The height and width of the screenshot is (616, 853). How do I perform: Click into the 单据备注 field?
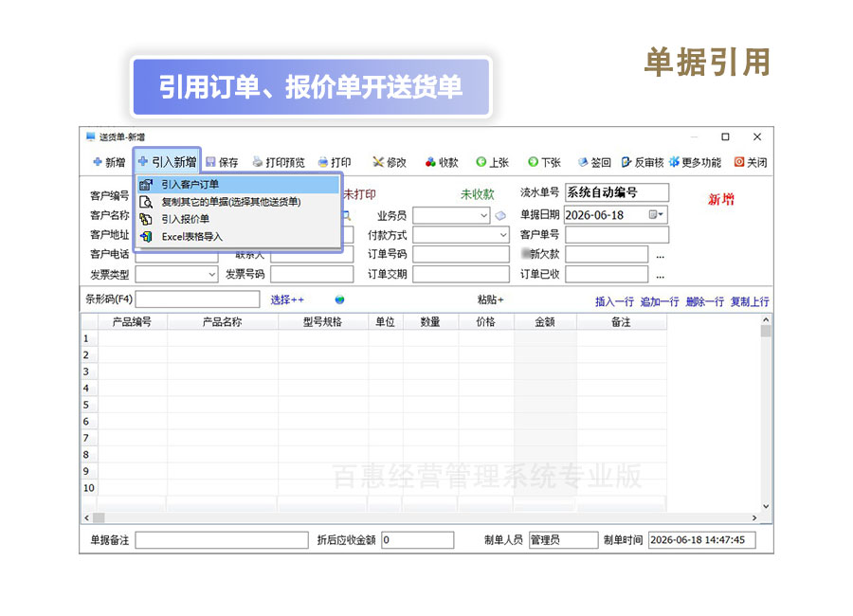pyautogui.click(x=222, y=540)
